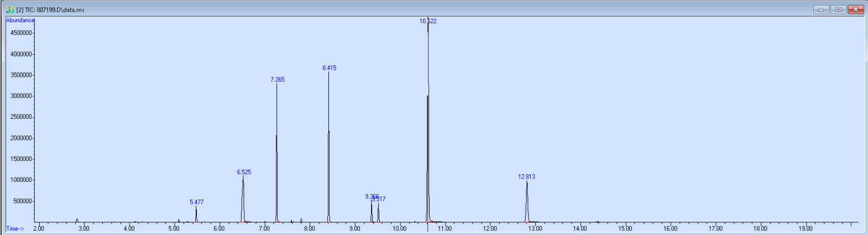The width and height of the screenshot is (868, 235).
Task: Click the 3000000 abundance axis value
Action: tap(21, 96)
